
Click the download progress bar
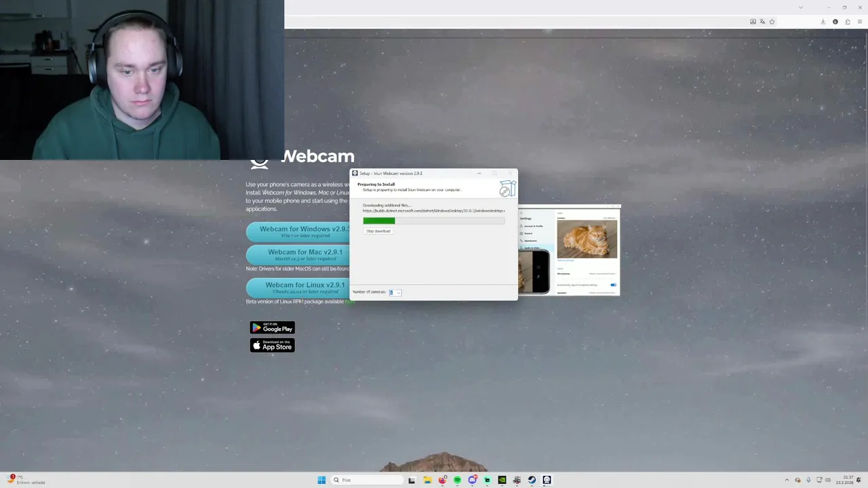pyautogui.click(x=434, y=220)
